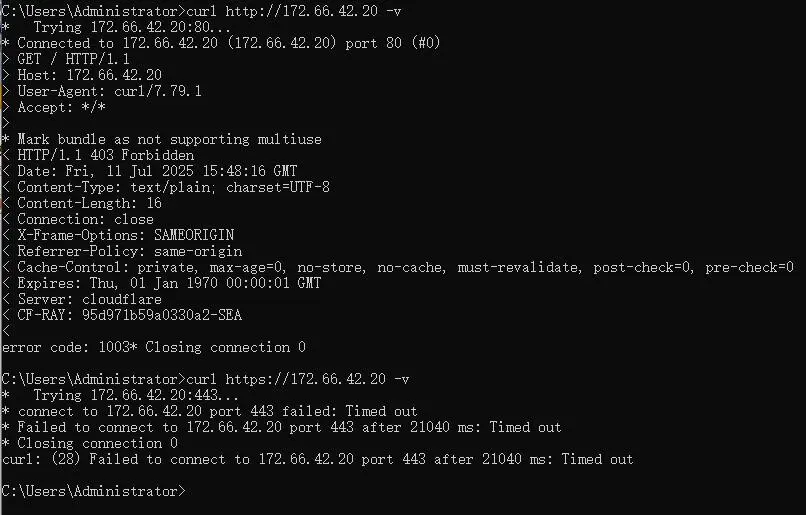Viewport: 806px width, 515px height.
Task: Click the Date: Fri, 11 Jul 2025 line
Action: pyautogui.click(x=150, y=171)
